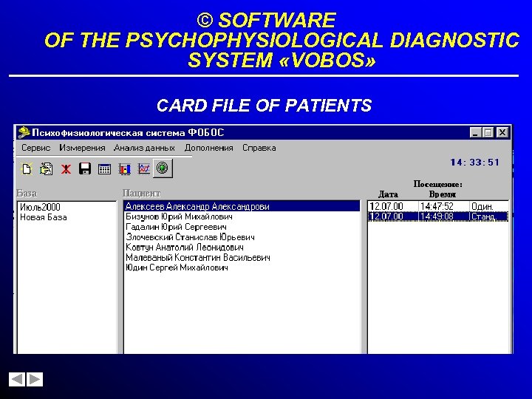This screenshot has width=532, height=399.
Task: Select patient Алексеев Александр Александрови
Action: tap(242, 206)
